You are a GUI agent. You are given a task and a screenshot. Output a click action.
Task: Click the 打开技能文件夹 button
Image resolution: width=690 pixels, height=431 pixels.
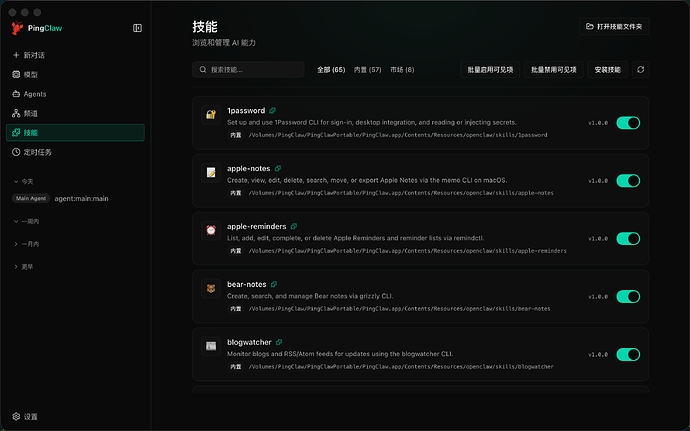coord(614,26)
